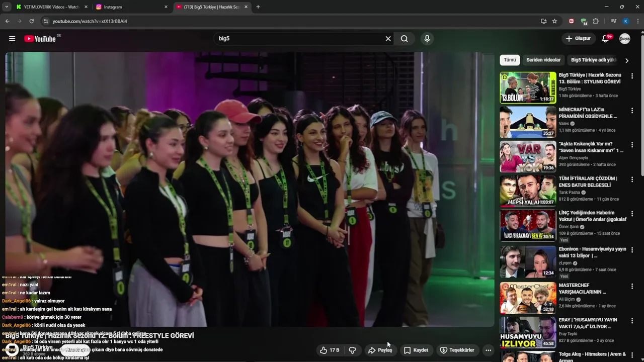Select the Big5 Türkiye adlı chip
Screen dimensions: 644x362
593,60
